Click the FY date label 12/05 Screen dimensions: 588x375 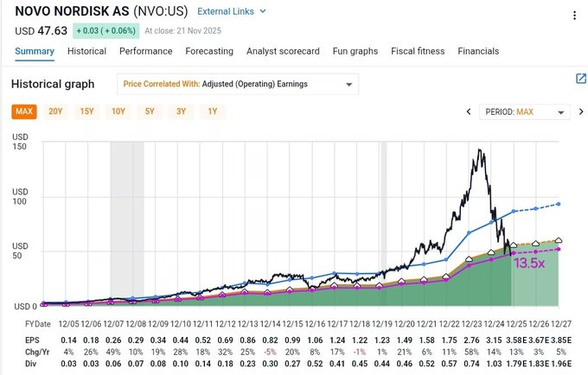pyautogui.click(x=68, y=324)
